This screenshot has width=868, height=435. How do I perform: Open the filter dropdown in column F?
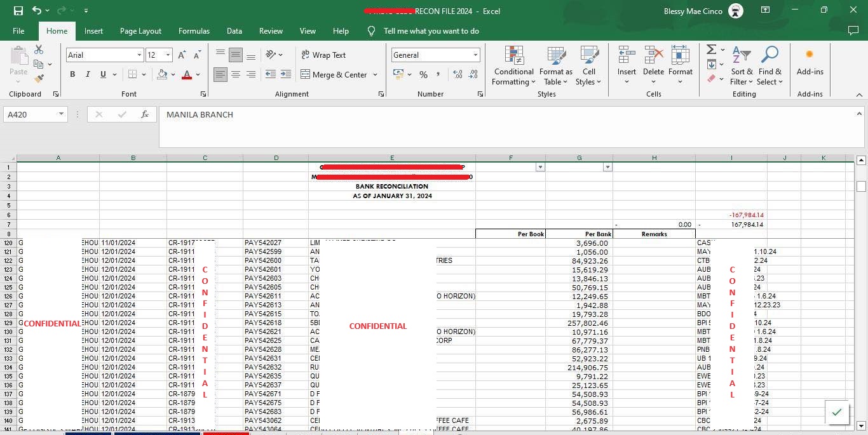click(540, 167)
